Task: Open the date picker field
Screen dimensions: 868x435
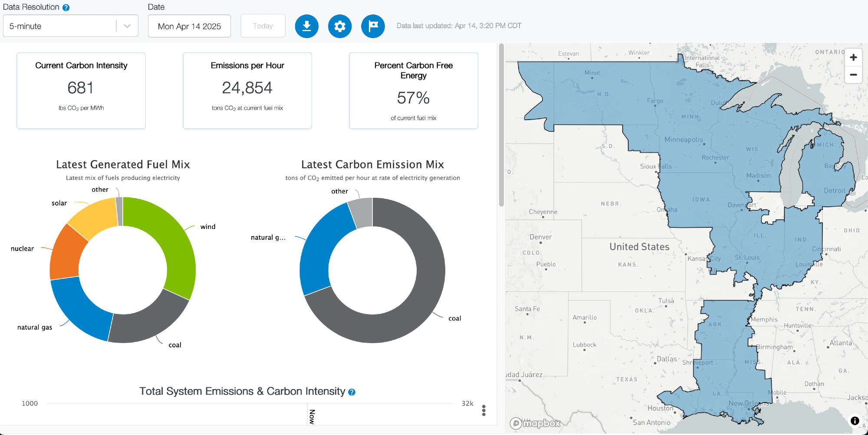Action: click(189, 26)
